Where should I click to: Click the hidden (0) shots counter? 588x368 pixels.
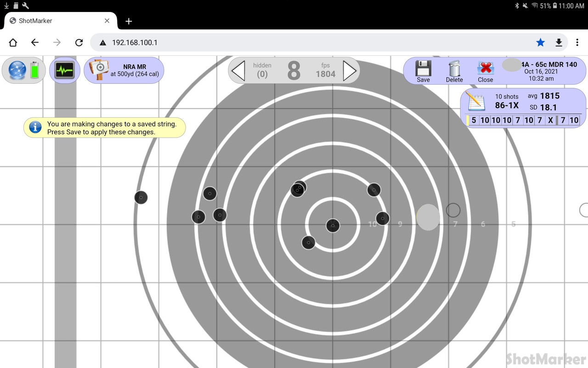point(262,70)
